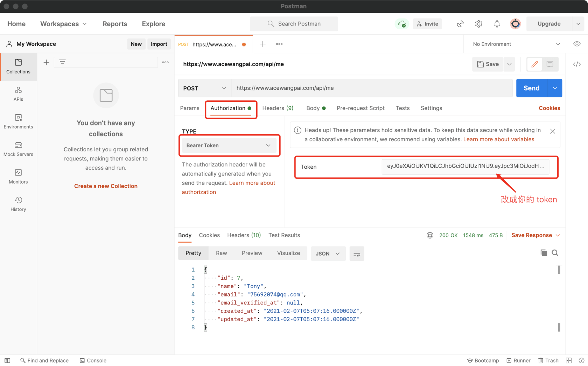Open the collections more-options ellipsis menu

coord(166,63)
